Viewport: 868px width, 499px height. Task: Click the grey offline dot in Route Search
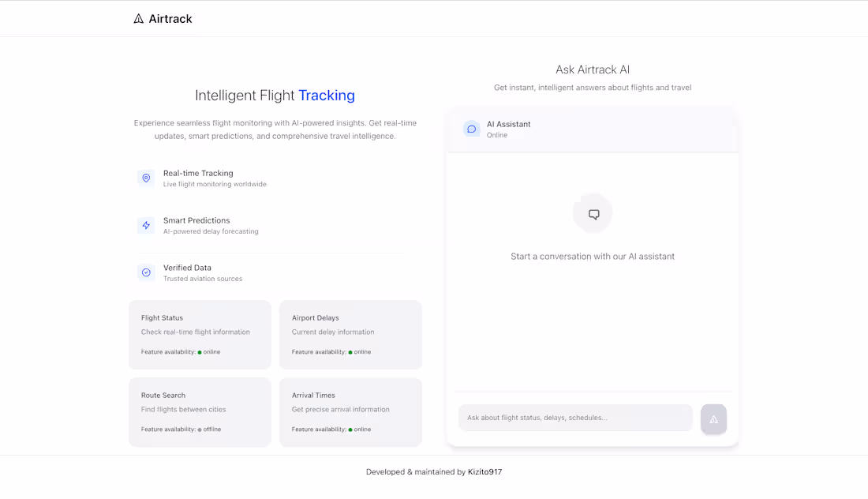200,430
